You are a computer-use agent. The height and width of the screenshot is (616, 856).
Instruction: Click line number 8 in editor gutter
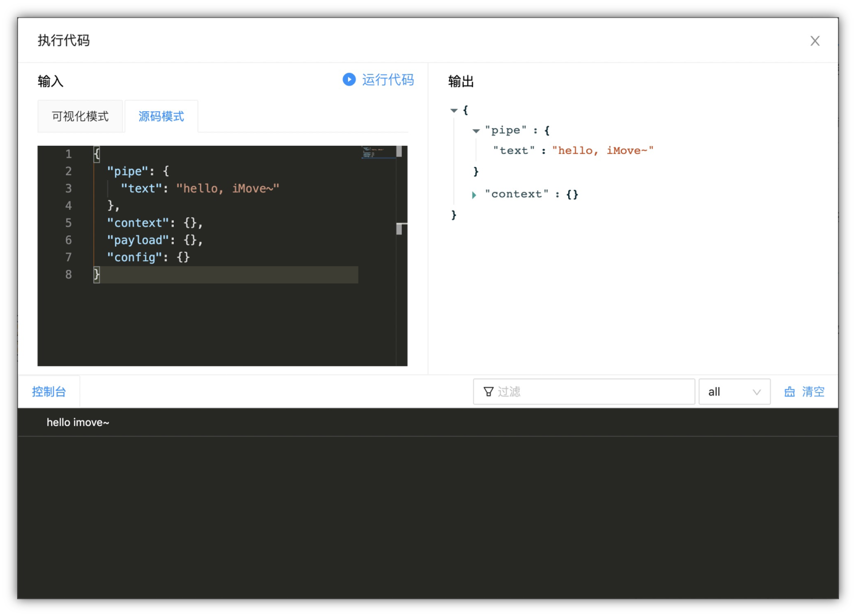(x=68, y=275)
